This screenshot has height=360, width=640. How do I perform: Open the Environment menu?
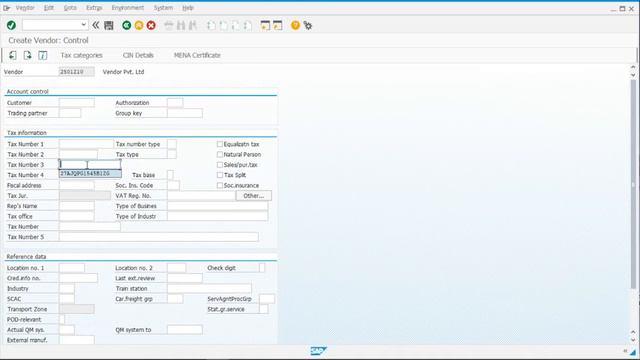click(128, 8)
